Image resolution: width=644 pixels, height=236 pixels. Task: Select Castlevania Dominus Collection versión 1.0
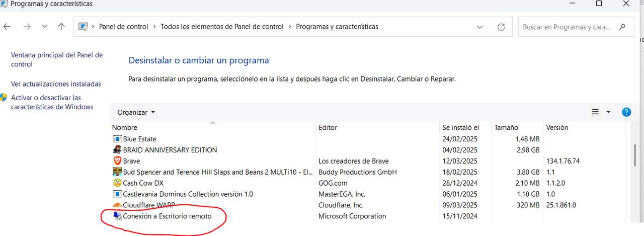[x=188, y=194]
